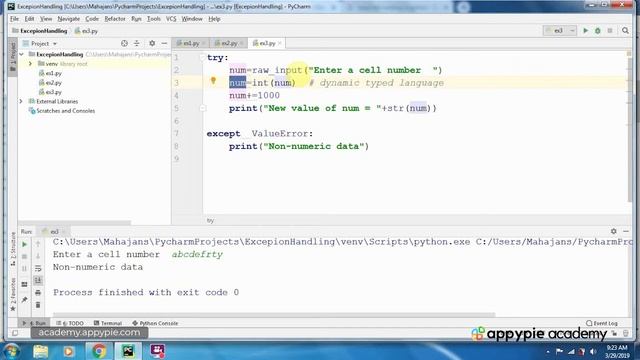The height and width of the screenshot is (360, 640).
Task: Open Search Everywhere magnifier icon
Action: [625, 31]
